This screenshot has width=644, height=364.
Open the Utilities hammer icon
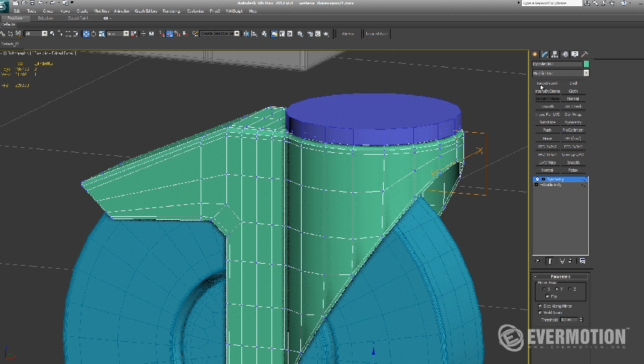(x=584, y=54)
